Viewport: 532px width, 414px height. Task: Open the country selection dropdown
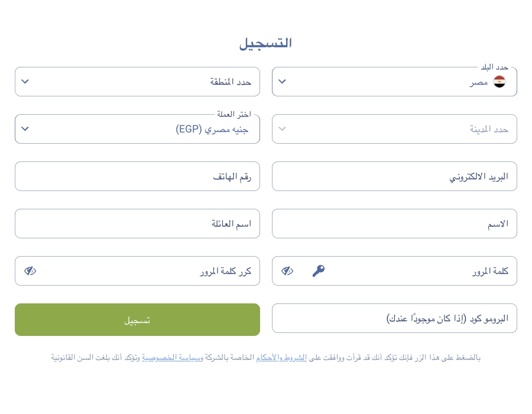pyautogui.click(x=394, y=82)
